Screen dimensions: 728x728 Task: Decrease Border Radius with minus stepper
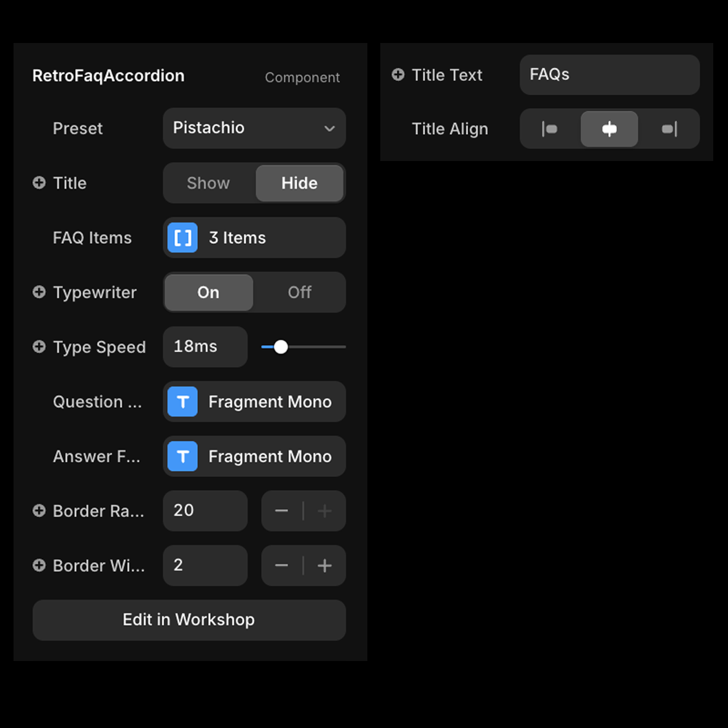281,511
